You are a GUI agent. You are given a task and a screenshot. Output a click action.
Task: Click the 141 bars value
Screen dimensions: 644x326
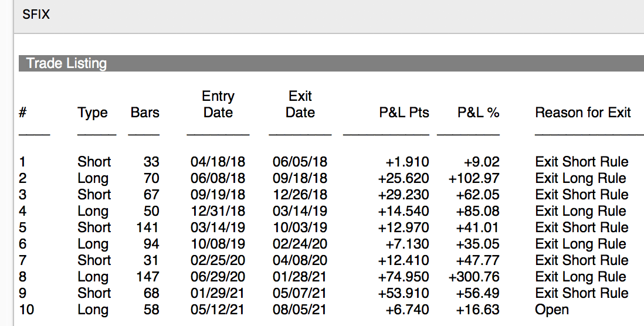pyautogui.click(x=147, y=227)
